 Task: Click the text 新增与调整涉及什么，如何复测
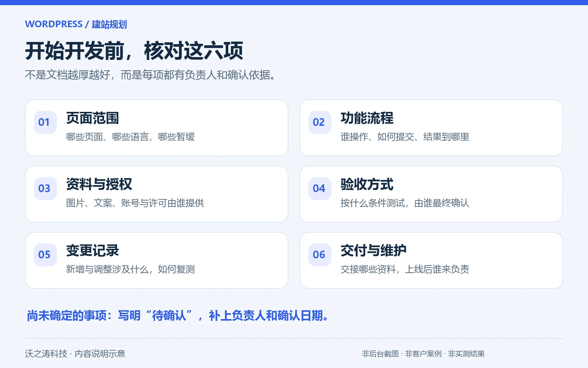(x=130, y=269)
